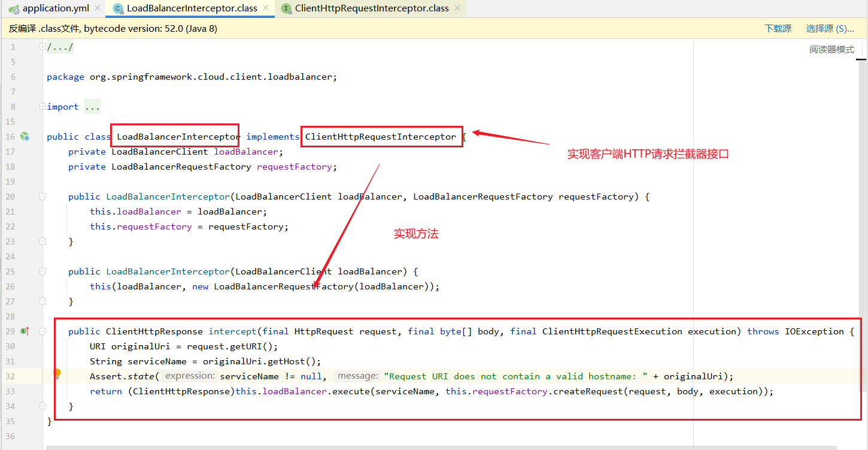Click the Spring bean gutter icon on line 16
868x450 pixels.
(25, 137)
